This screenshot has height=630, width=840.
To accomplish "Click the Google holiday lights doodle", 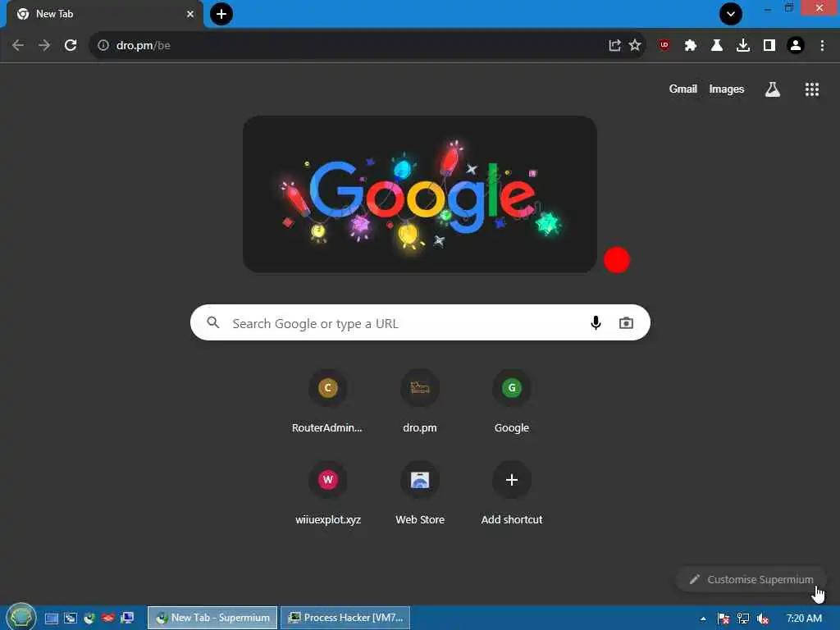I will 420,194.
